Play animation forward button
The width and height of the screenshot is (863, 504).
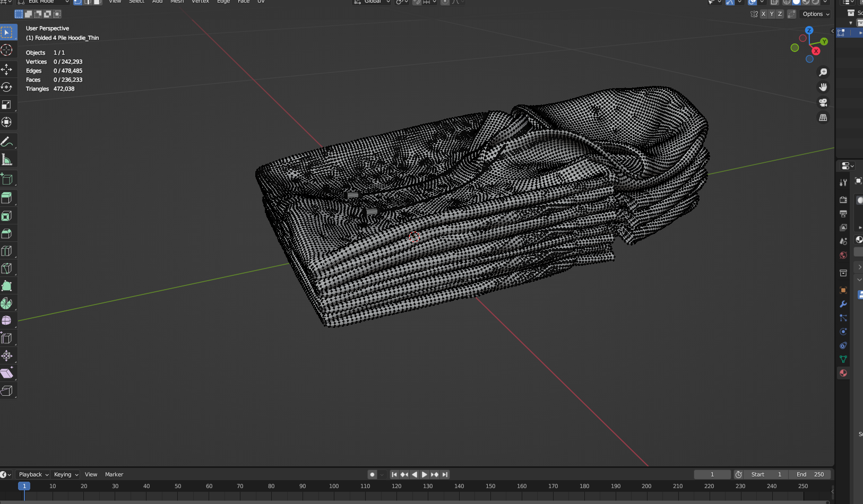pyautogui.click(x=424, y=474)
